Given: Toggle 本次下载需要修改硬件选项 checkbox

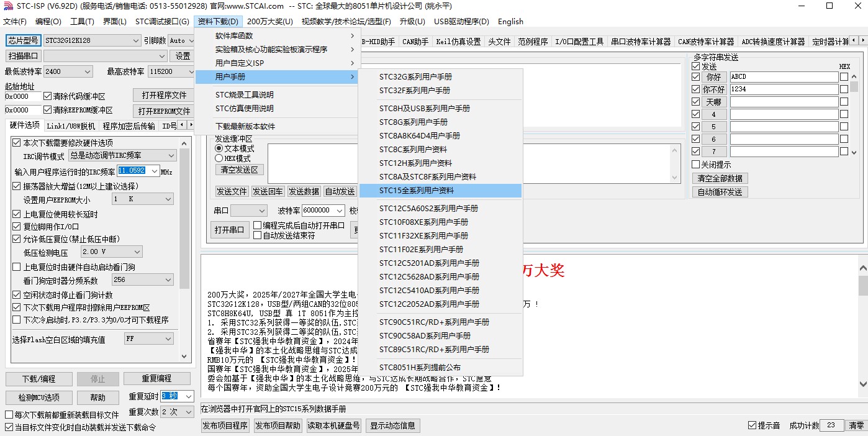Looking at the screenshot, I should pos(17,143).
